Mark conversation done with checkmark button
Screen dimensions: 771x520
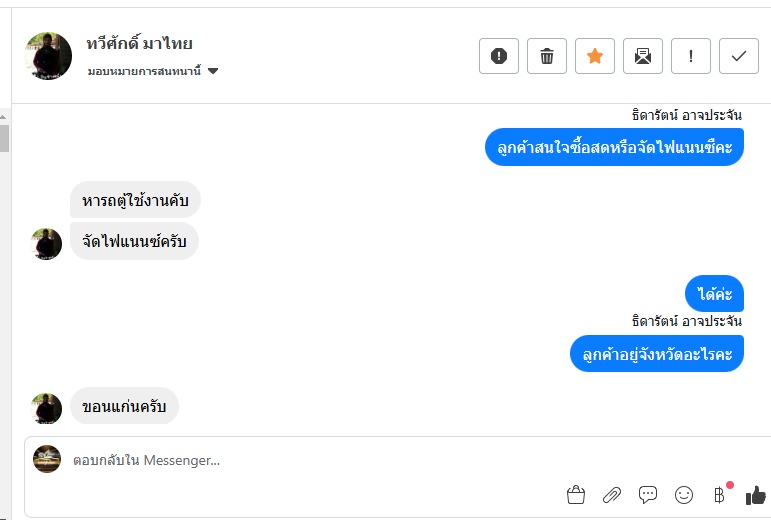(739, 56)
